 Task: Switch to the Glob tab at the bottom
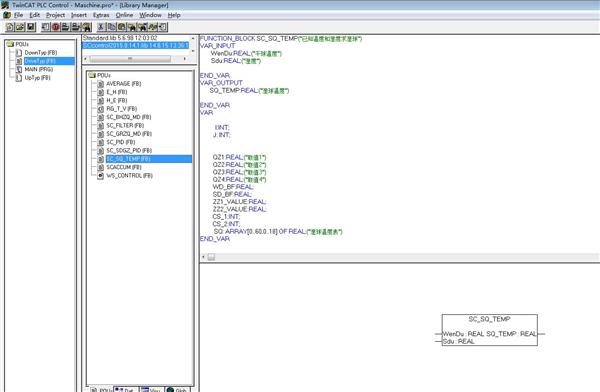[177, 389]
